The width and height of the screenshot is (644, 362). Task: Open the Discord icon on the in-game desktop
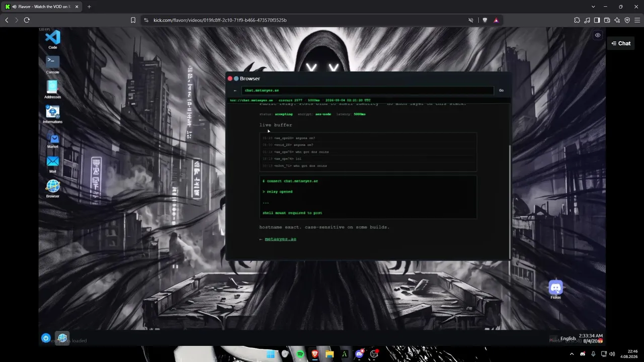tap(556, 289)
